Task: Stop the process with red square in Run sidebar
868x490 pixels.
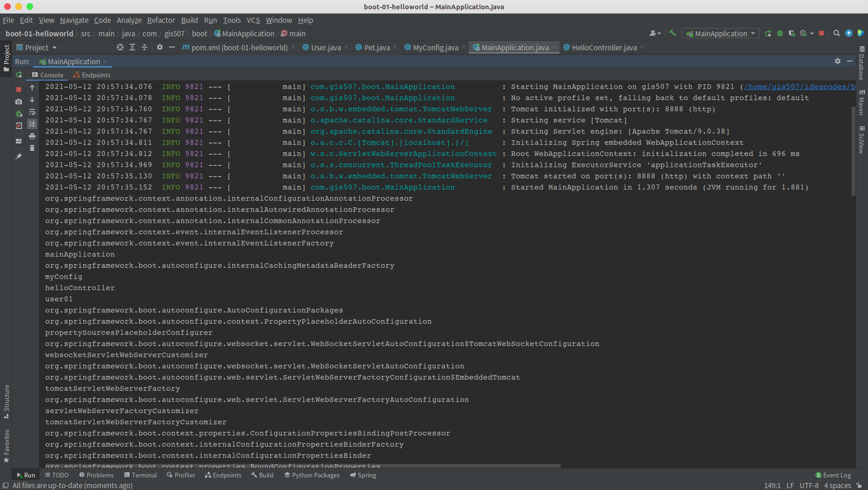Action: pos(19,89)
